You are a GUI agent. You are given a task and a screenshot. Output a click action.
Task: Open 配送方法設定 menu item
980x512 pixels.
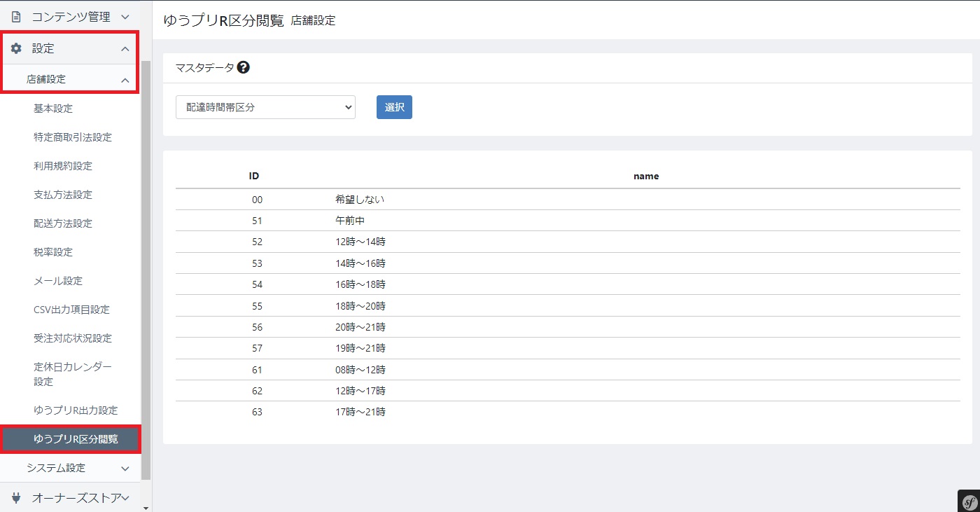pyautogui.click(x=63, y=223)
